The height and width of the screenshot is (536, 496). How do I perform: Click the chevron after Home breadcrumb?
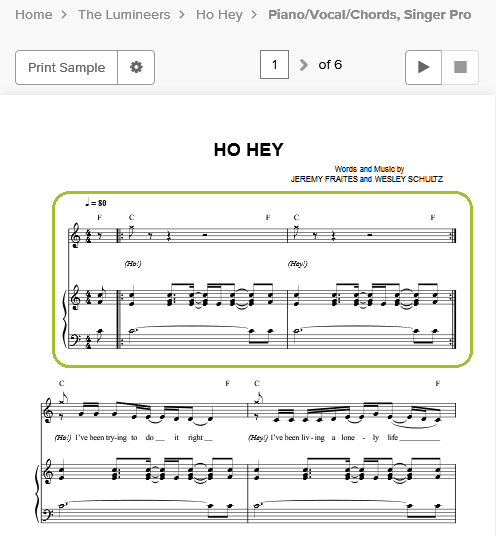64,15
